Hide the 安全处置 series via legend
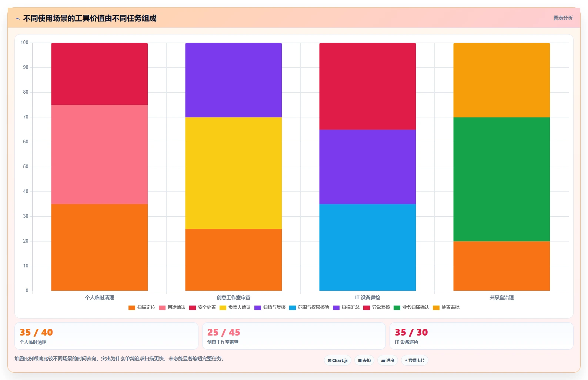588x380 pixels. (203, 307)
